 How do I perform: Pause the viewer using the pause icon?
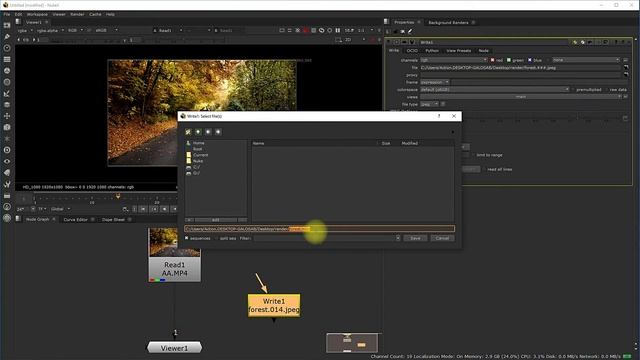pyautogui.click(x=338, y=30)
